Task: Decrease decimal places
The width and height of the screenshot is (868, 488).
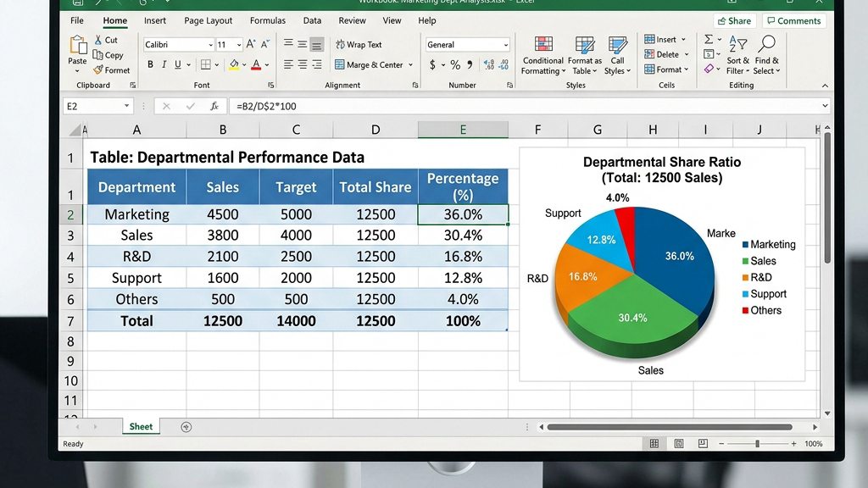Action: coord(504,64)
